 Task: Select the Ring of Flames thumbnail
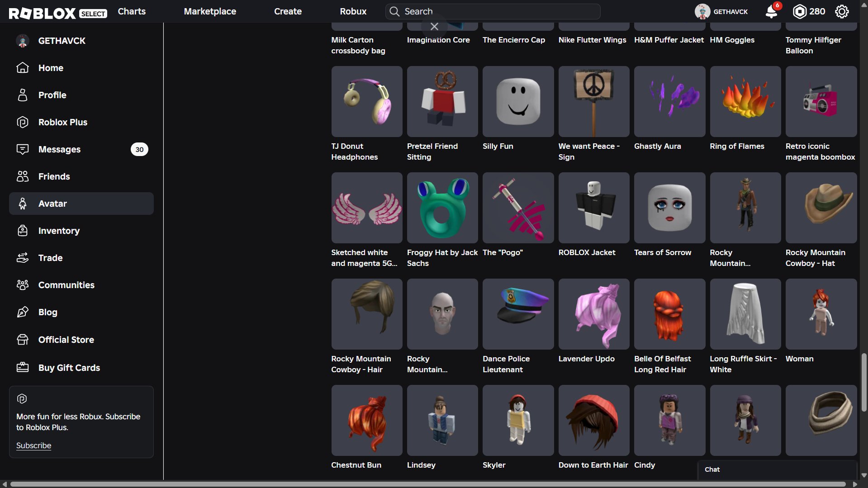745,102
